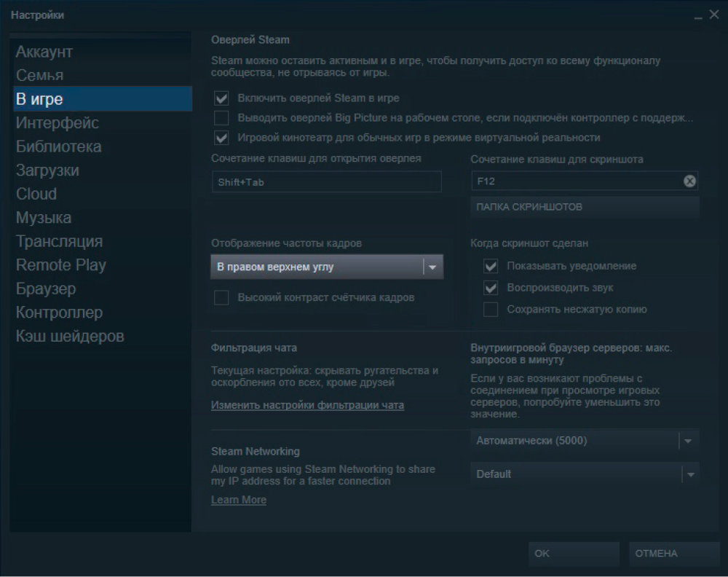Toggle 'Включить оверлей Steam в игре' checkbox

(221, 98)
